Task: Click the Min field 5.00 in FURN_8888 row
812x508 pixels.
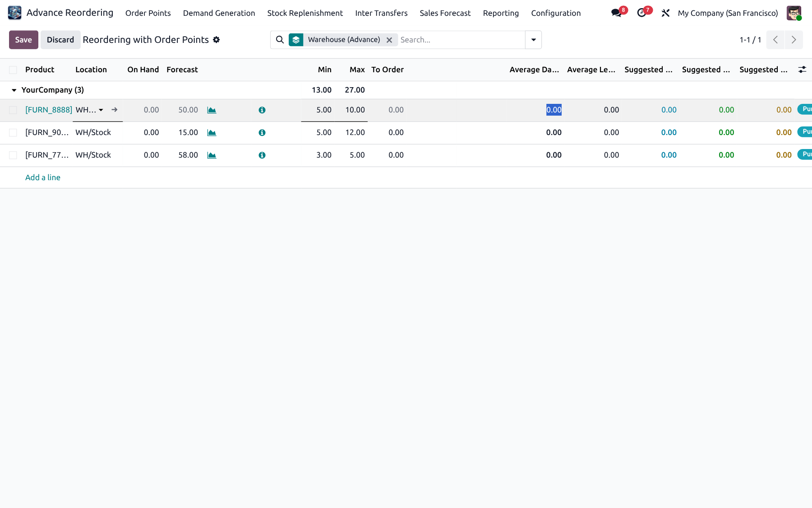Action: click(318, 110)
